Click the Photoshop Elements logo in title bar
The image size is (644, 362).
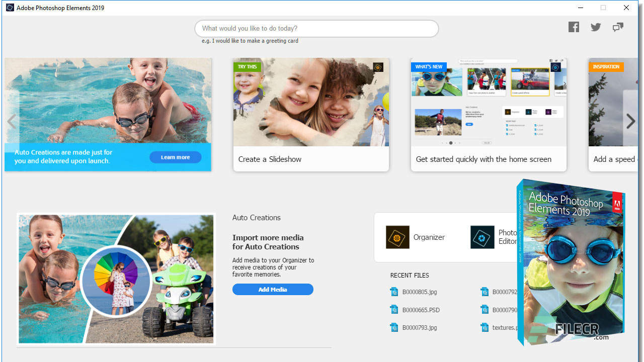tap(10, 8)
